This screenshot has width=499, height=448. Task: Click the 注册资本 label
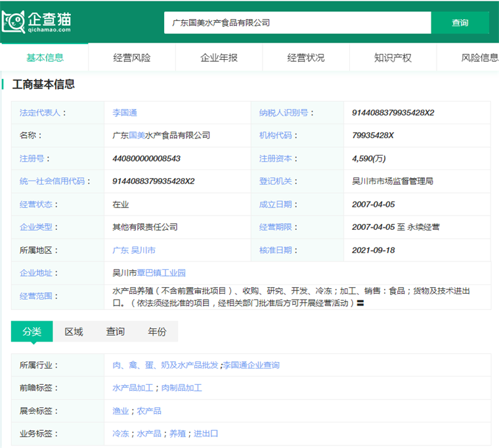[x=275, y=158]
